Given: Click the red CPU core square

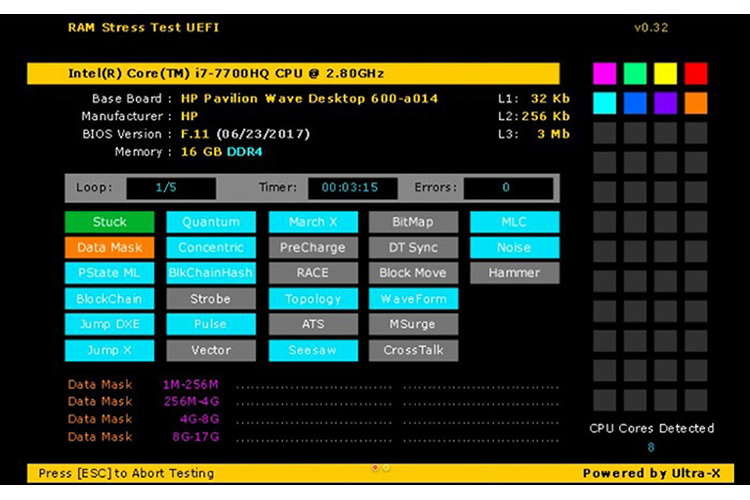Looking at the screenshot, I should coord(696,73).
